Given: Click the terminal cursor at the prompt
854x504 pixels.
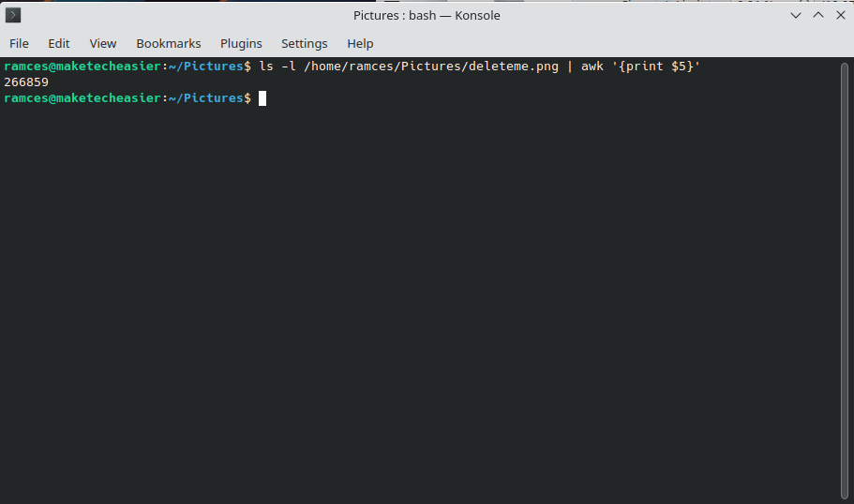Looking at the screenshot, I should [262, 98].
